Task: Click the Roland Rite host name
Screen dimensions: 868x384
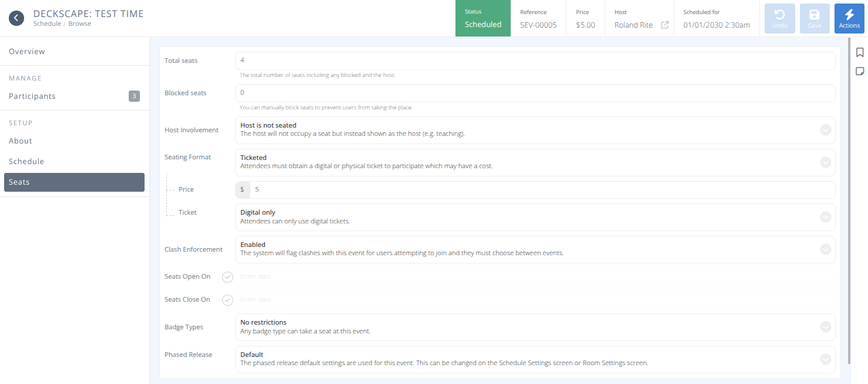Action: coord(634,25)
